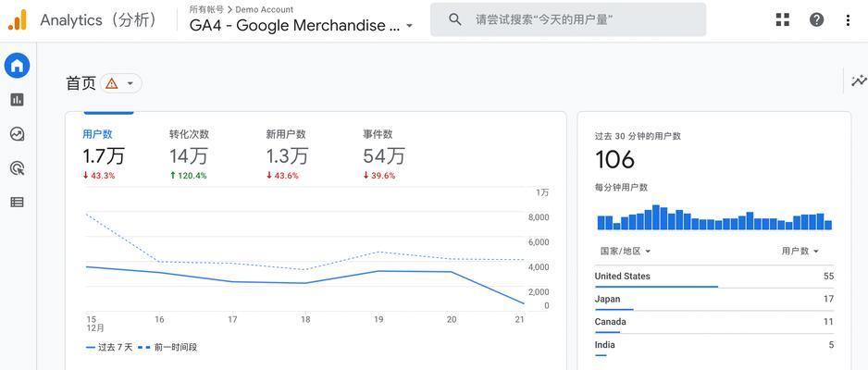Viewport: 868px width, 370px height.
Task: Click the Japan country row
Action: tap(714, 299)
